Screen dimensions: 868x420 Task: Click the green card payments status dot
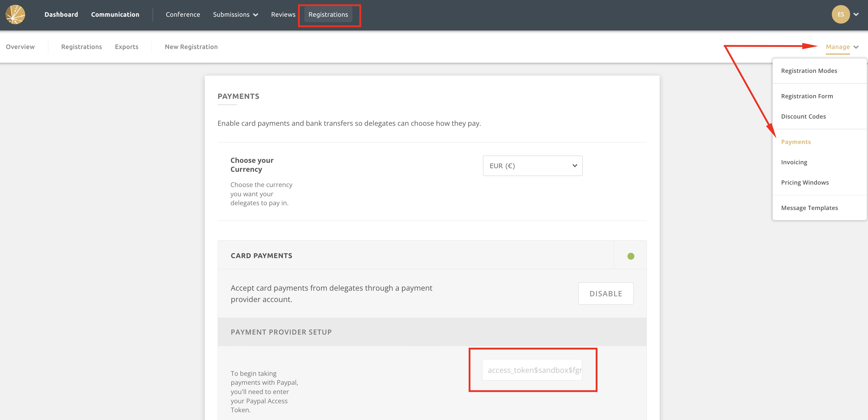(630, 256)
